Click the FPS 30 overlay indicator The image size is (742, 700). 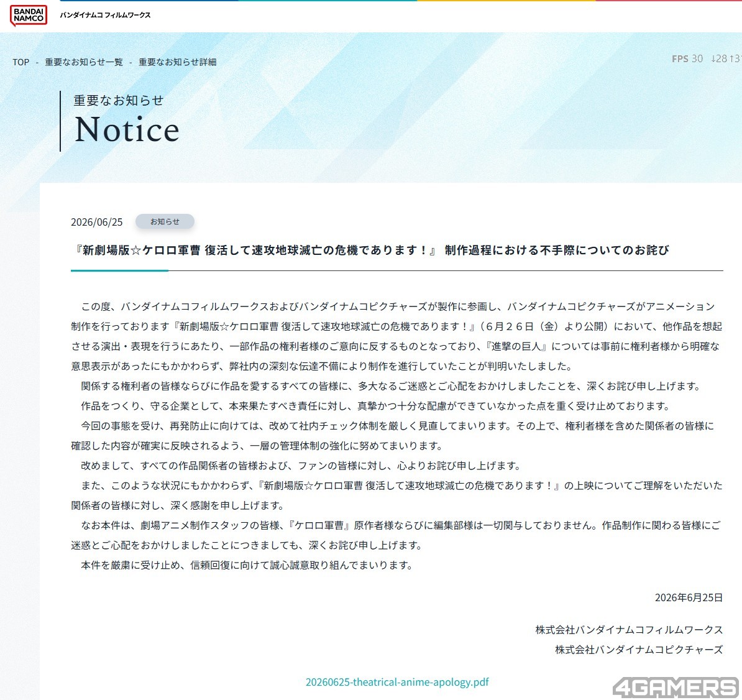(687, 58)
